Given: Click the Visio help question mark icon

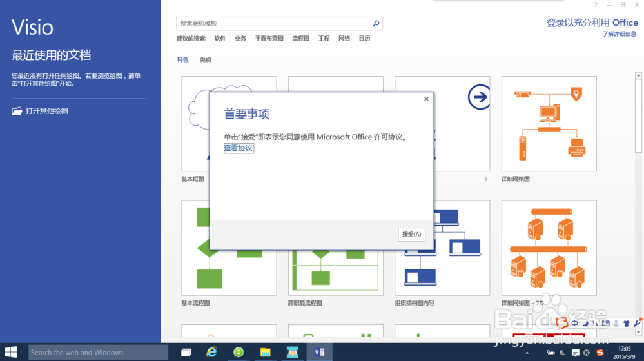Looking at the screenshot, I should [x=596, y=5].
